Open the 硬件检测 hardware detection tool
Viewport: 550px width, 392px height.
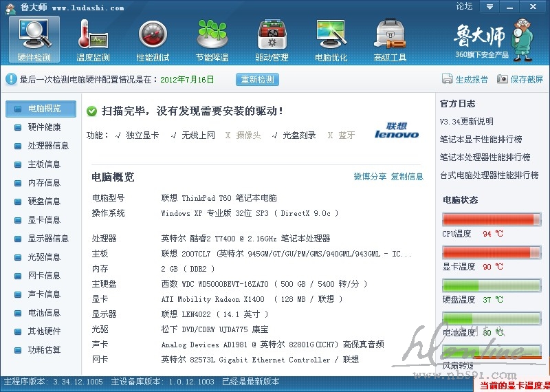pyautogui.click(x=34, y=40)
